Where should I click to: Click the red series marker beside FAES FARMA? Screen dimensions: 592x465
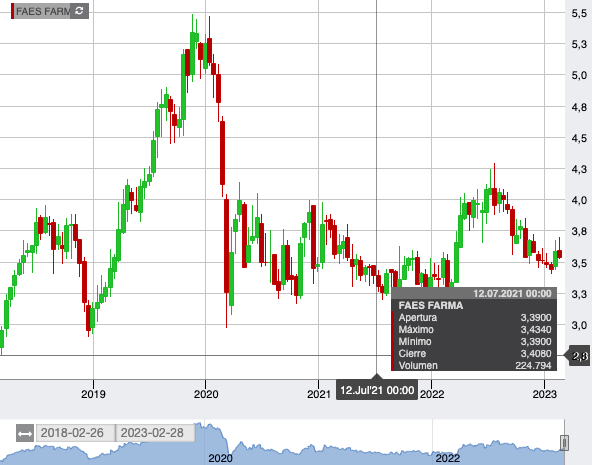pyautogui.click(x=12, y=11)
